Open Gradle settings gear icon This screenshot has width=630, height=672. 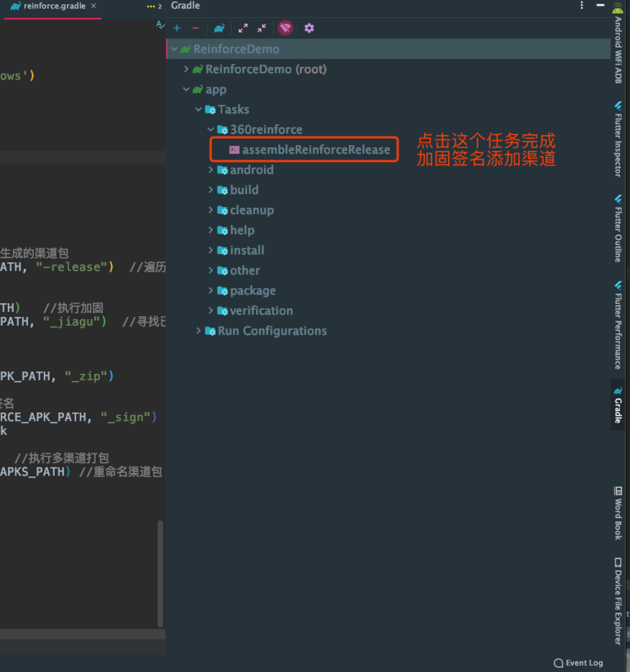pyautogui.click(x=309, y=28)
